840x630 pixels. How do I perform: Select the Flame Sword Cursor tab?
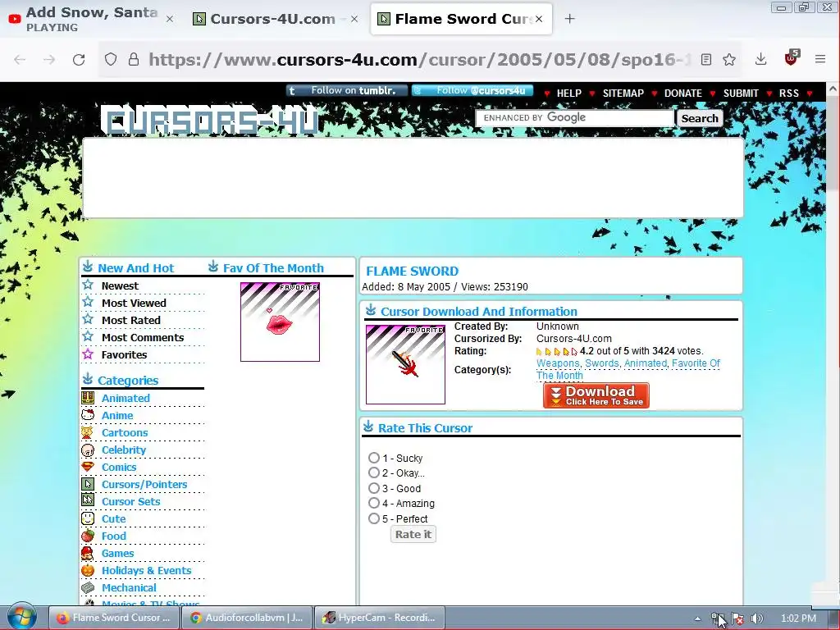[461, 19]
